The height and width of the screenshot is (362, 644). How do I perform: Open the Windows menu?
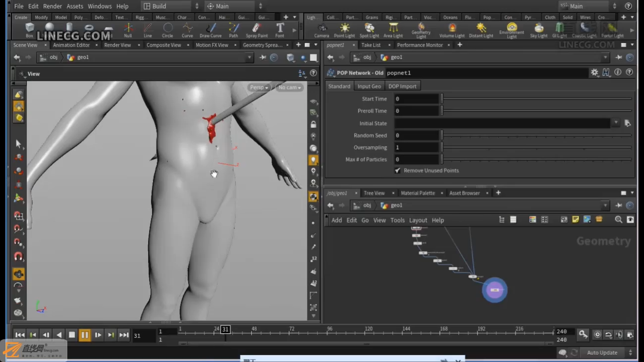(100, 6)
